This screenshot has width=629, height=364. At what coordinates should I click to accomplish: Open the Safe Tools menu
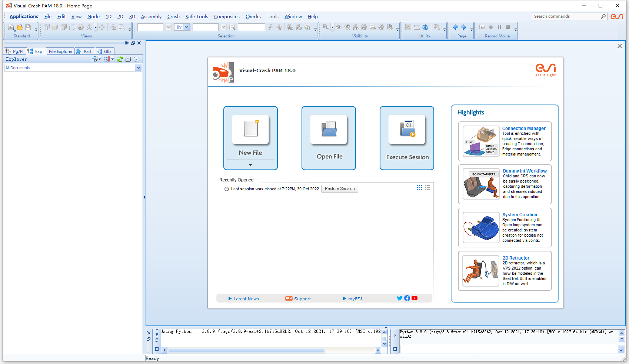click(197, 17)
